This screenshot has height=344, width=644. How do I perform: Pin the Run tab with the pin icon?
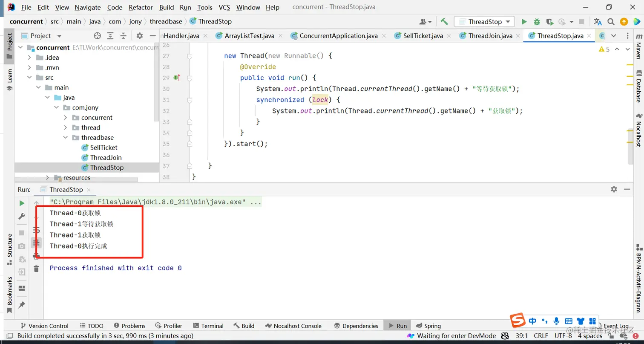[22, 305]
